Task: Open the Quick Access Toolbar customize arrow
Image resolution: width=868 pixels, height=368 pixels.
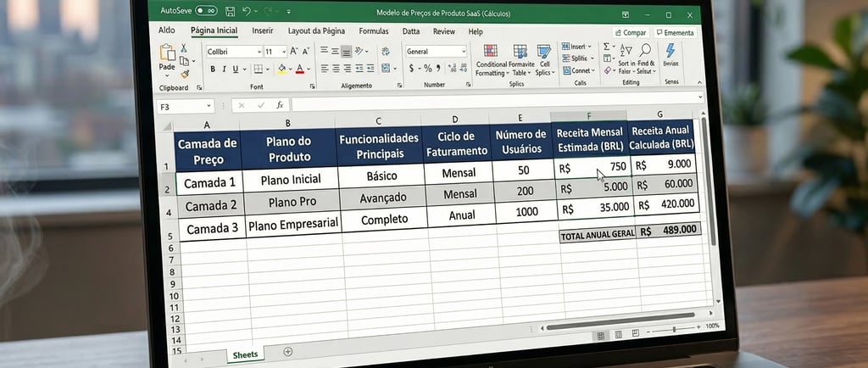Action: 289,12
